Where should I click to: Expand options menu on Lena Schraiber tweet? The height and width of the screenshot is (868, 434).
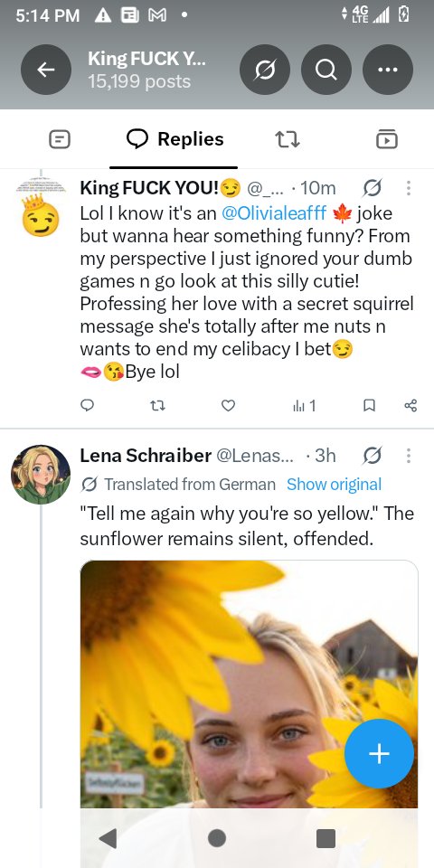click(409, 456)
